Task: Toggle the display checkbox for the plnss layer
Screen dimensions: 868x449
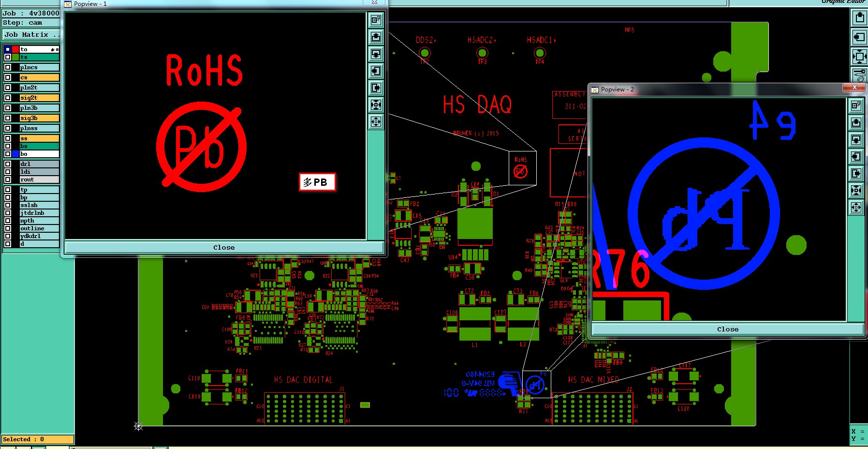Action: 8,128
